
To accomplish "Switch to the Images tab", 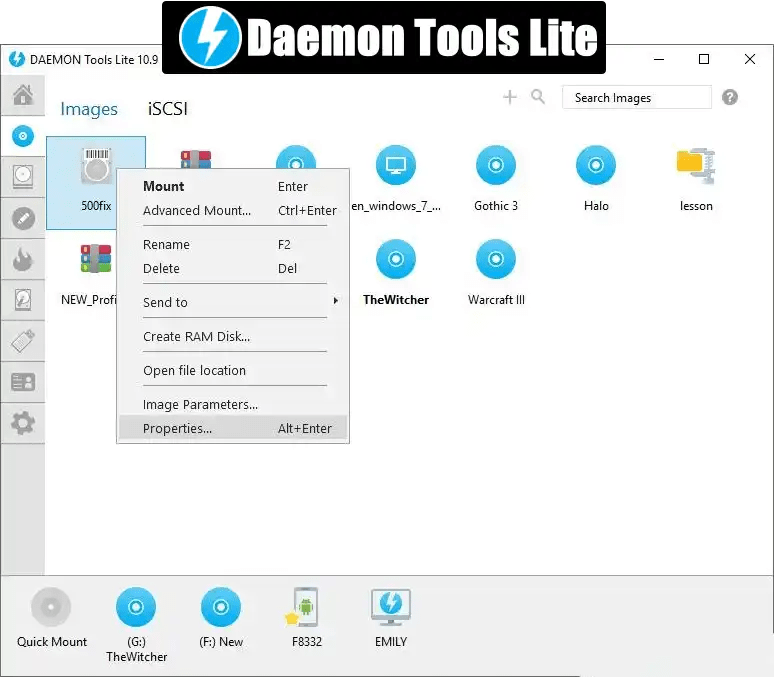I will 89,109.
